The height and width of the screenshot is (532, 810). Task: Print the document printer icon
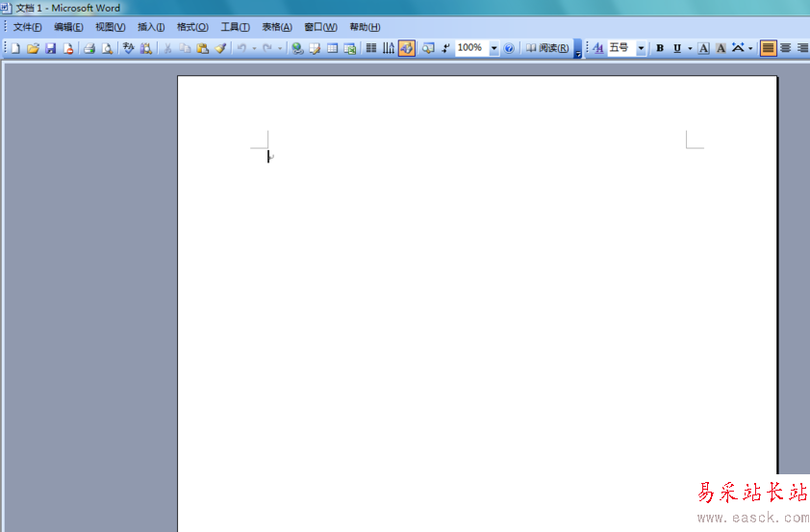point(89,48)
